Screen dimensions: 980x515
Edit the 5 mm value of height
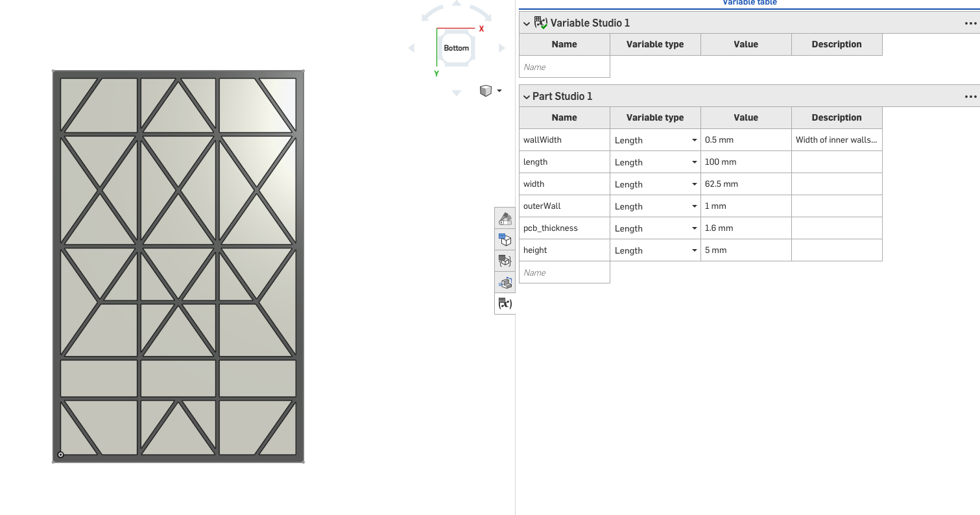[x=746, y=250]
